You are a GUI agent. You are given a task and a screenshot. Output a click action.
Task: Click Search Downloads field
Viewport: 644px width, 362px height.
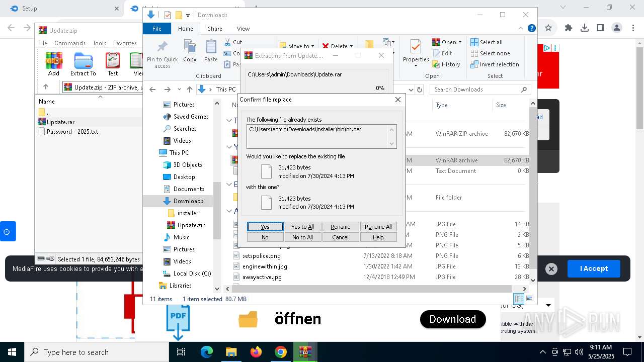point(480,89)
